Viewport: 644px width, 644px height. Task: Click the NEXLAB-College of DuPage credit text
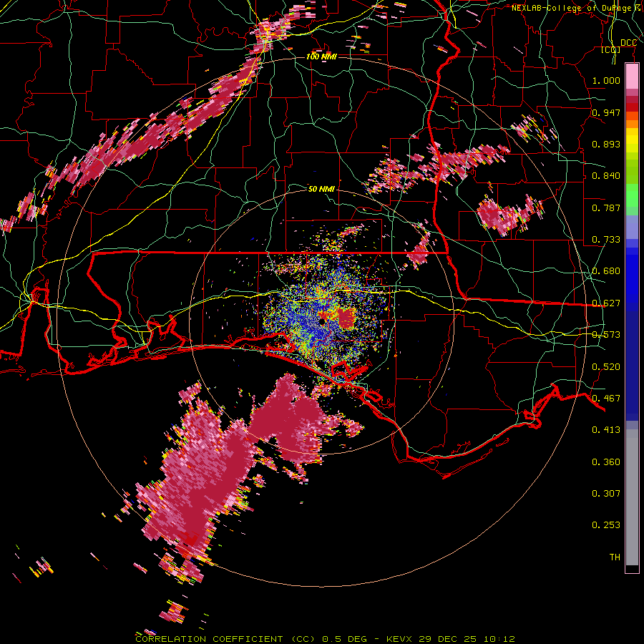[577, 8]
